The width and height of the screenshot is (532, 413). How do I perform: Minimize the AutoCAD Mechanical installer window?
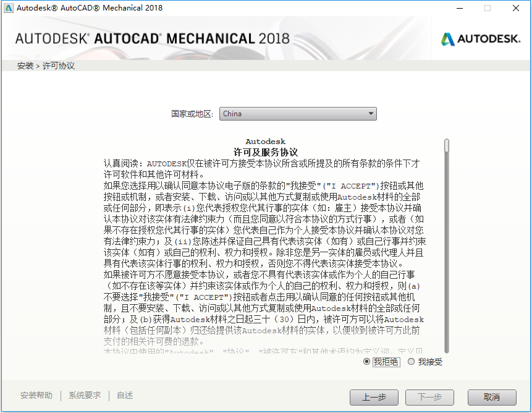pyautogui.click(x=460, y=8)
